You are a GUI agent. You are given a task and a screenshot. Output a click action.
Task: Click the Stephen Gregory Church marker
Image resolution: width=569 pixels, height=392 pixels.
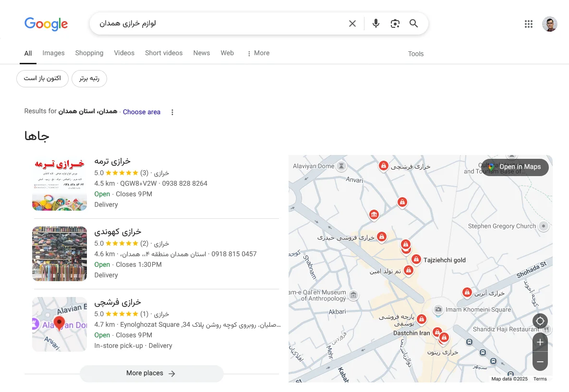[543, 226]
